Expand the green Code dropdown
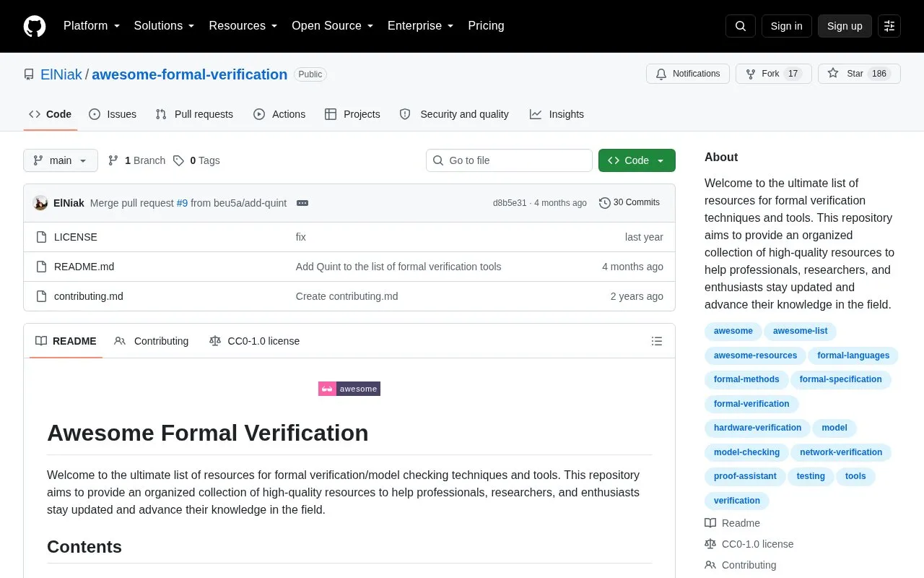 click(637, 160)
